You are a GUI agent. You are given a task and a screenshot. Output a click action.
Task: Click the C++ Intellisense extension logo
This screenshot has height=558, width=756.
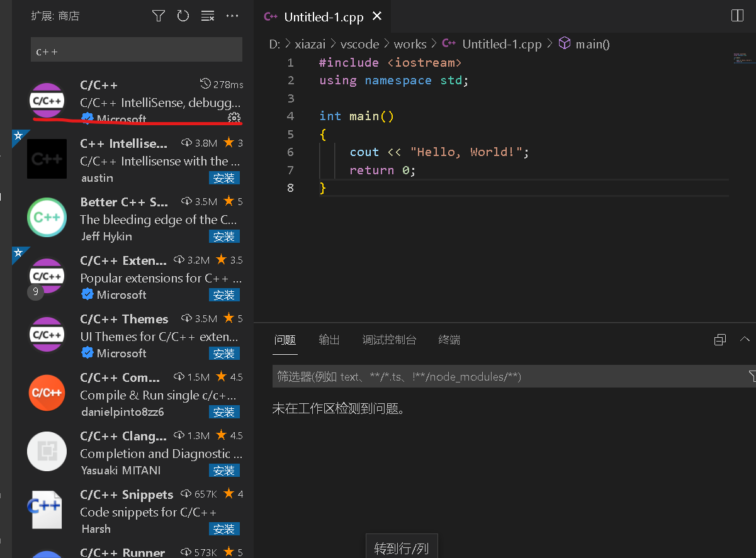point(47,159)
